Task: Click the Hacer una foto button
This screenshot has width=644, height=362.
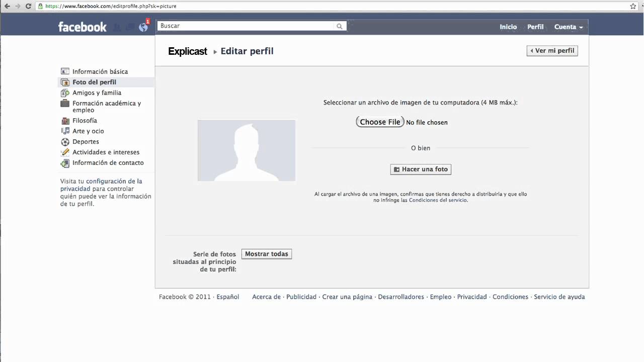Action: [x=421, y=169]
